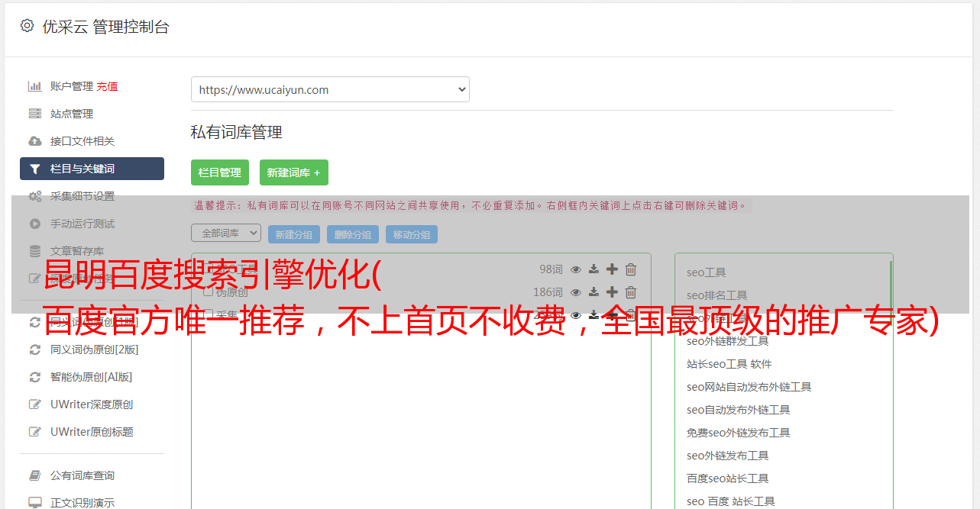Open UWriter原创标题 in the sidebar
Viewport: 980px width, 509px height.
click(x=92, y=432)
